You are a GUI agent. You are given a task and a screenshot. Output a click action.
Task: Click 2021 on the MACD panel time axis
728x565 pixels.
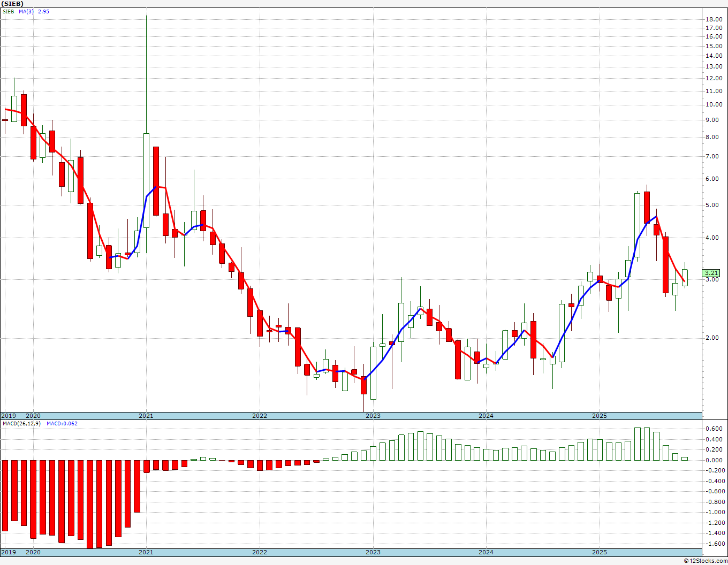[x=146, y=552]
